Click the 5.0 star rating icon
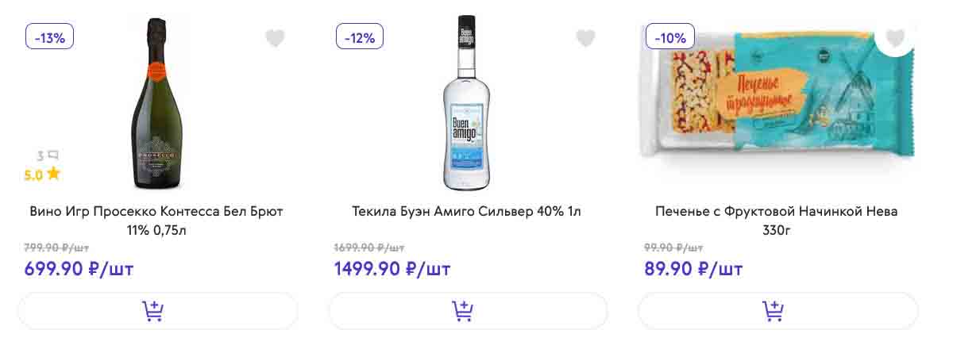Screen dimensions: 980x349 click(53, 174)
